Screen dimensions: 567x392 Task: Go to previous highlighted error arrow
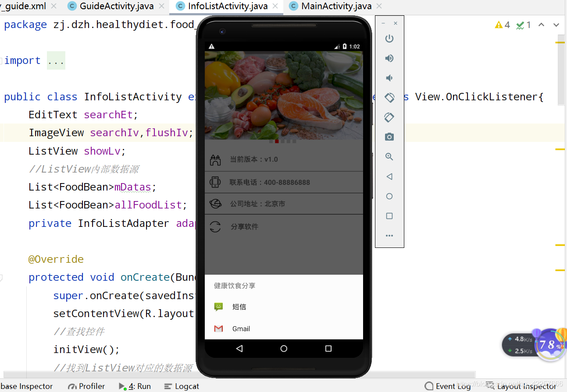tap(542, 25)
